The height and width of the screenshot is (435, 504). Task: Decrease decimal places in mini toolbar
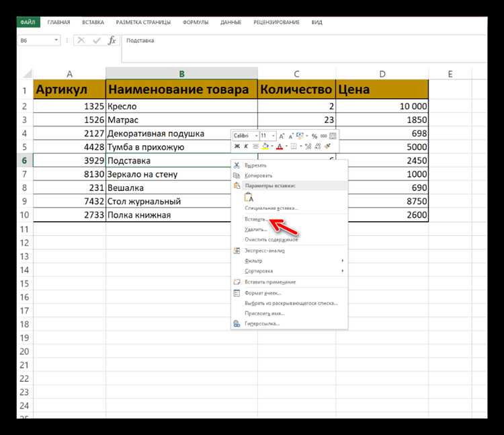(x=318, y=147)
